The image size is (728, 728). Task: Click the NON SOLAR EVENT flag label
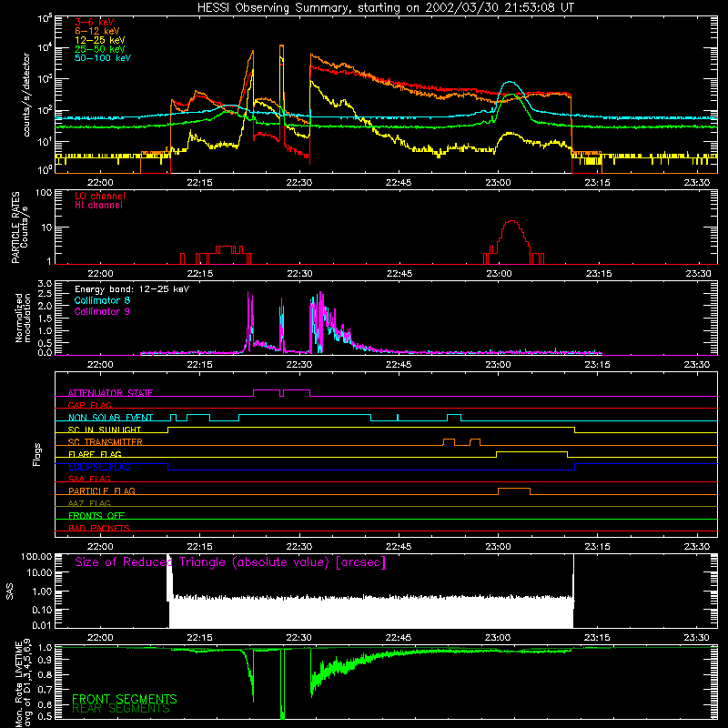pos(110,418)
